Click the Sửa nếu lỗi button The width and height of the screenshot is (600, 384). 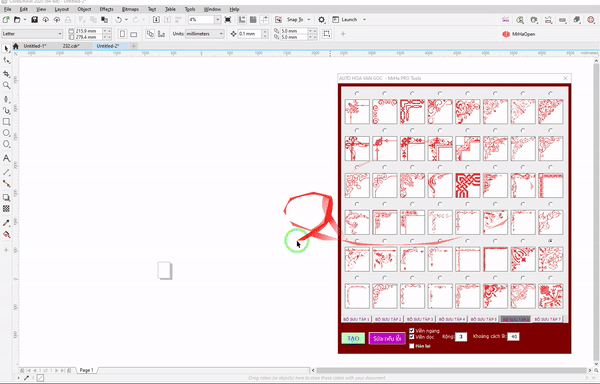(387, 338)
